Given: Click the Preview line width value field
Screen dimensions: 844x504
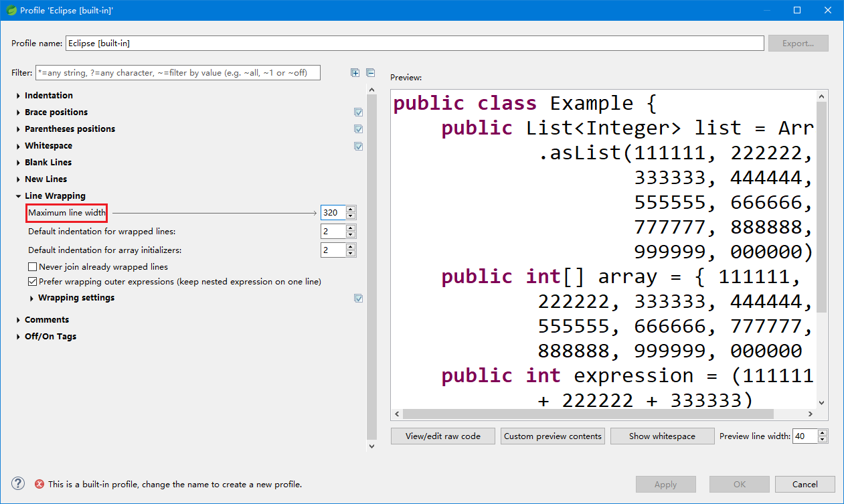Looking at the screenshot, I should (805, 436).
